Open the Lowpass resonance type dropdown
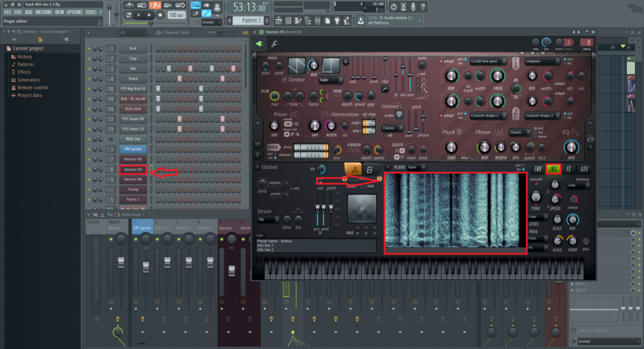644x349 pixels. pyautogui.click(x=542, y=61)
